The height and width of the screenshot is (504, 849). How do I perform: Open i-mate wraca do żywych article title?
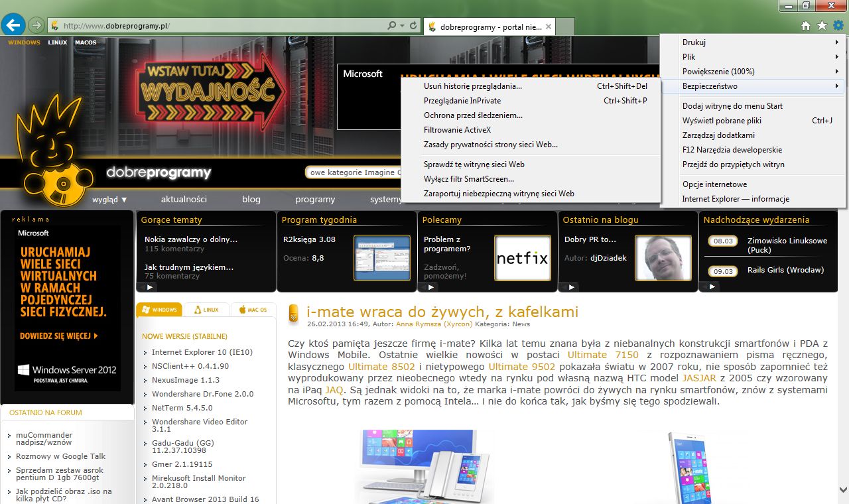442,312
